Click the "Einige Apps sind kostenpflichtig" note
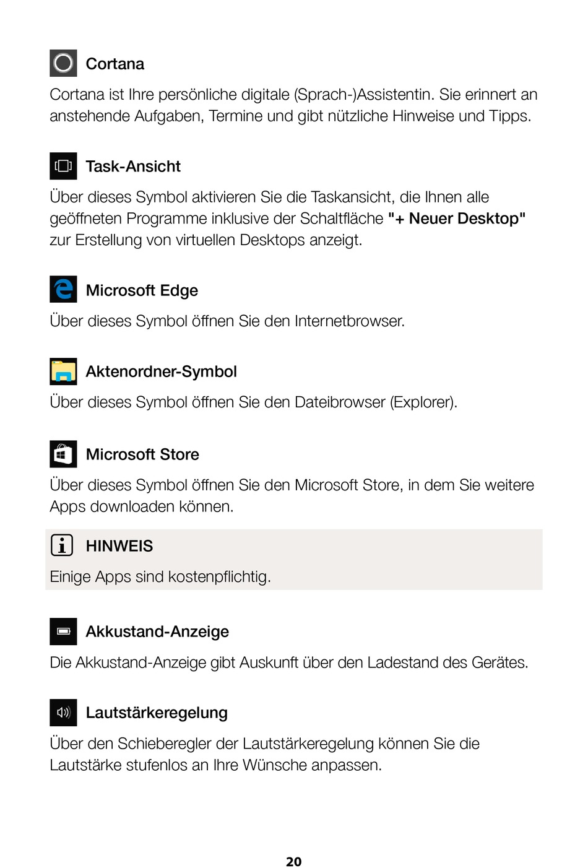 point(160,577)
